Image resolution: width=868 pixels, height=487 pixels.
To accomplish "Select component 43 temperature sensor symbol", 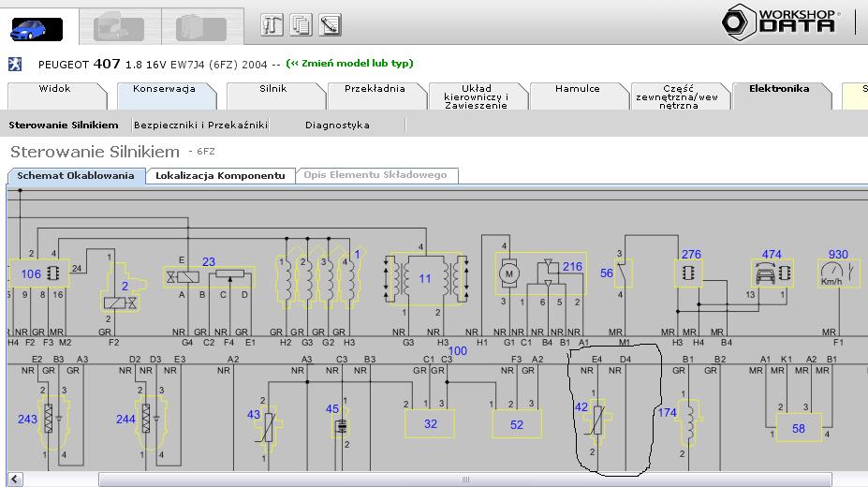I will tap(269, 427).
